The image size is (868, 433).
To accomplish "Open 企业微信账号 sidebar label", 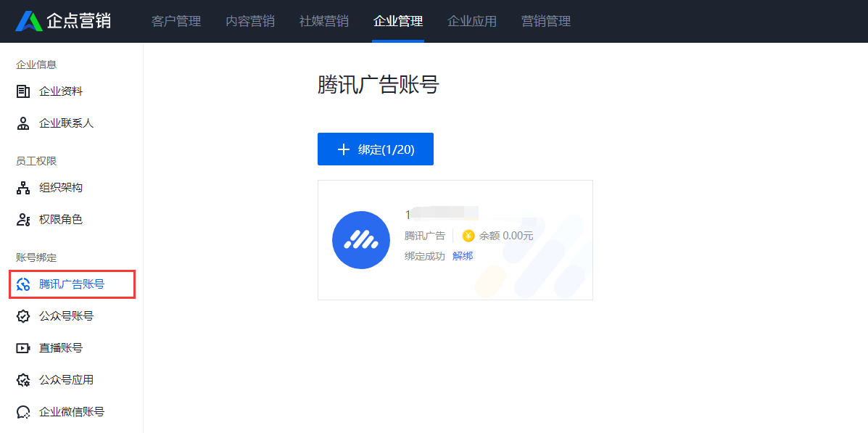I will pyautogui.click(x=72, y=412).
